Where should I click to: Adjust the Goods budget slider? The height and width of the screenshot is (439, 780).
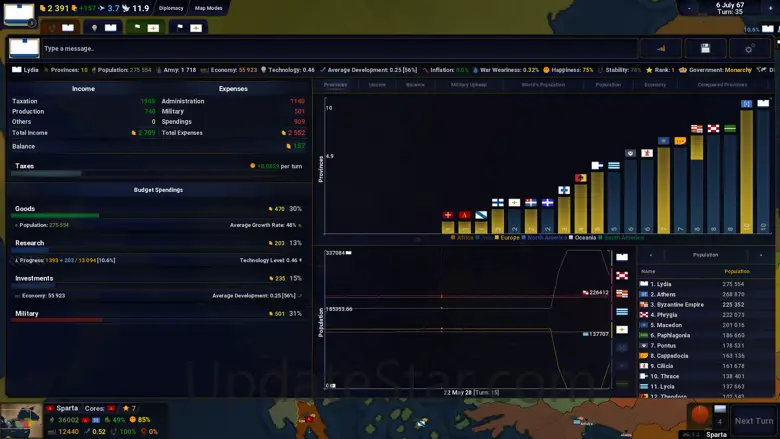pyautogui.click(x=157, y=216)
